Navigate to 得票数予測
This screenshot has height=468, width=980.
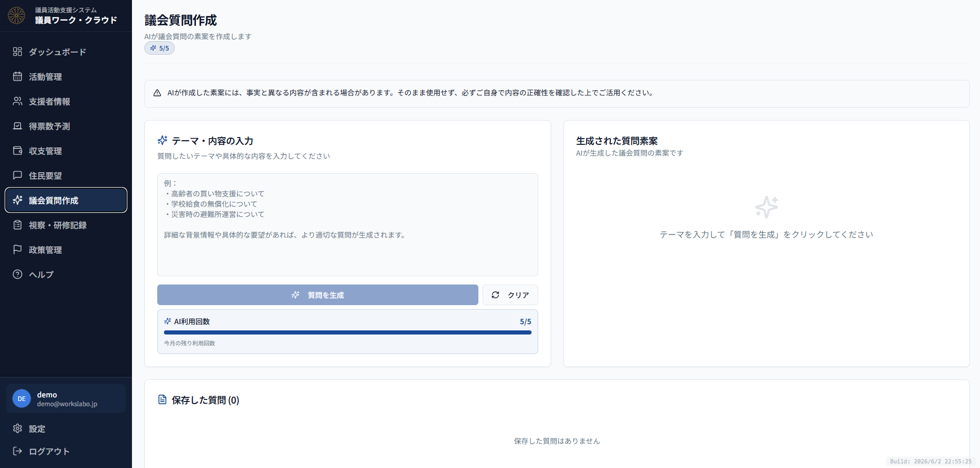(x=66, y=126)
